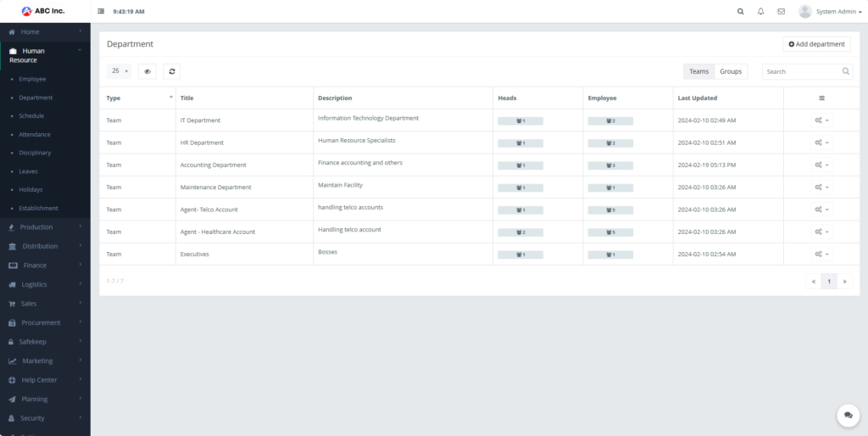Click the column menu icon in table header
The height and width of the screenshot is (436, 868).
click(822, 98)
